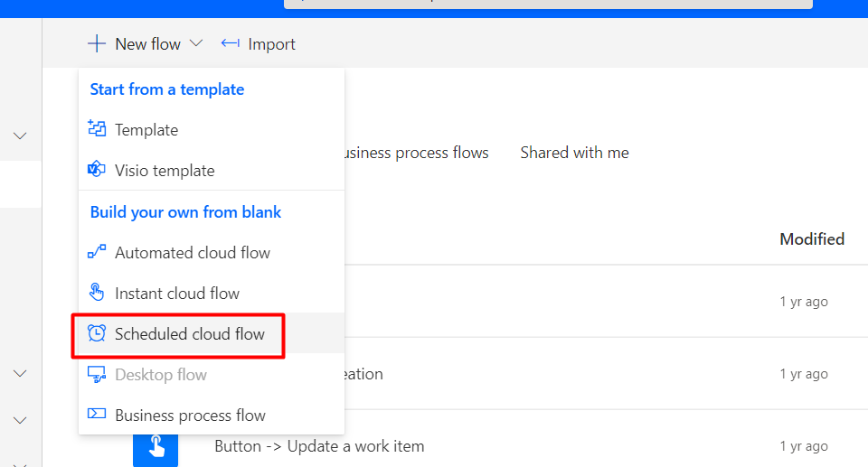Viewport: 868px width, 467px height.
Task: Switch to Business process flows tab
Action: (416, 153)
